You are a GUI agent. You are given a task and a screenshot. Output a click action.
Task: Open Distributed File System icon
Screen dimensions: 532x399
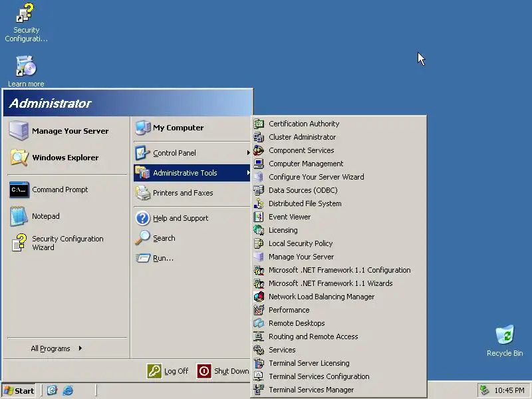pos(259,203)
